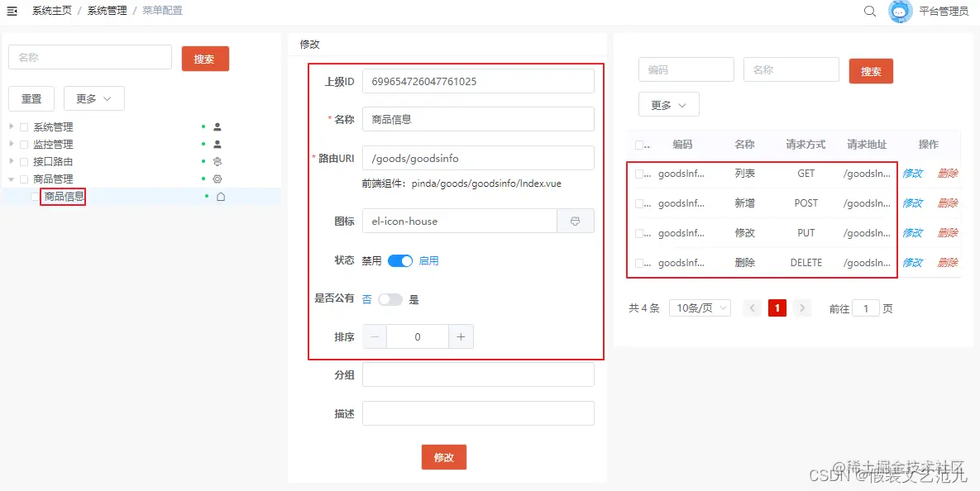The height and width of the screenshot is (491, 980).
Task: Enable the 是否公有 switch
Action: (390, 299)
